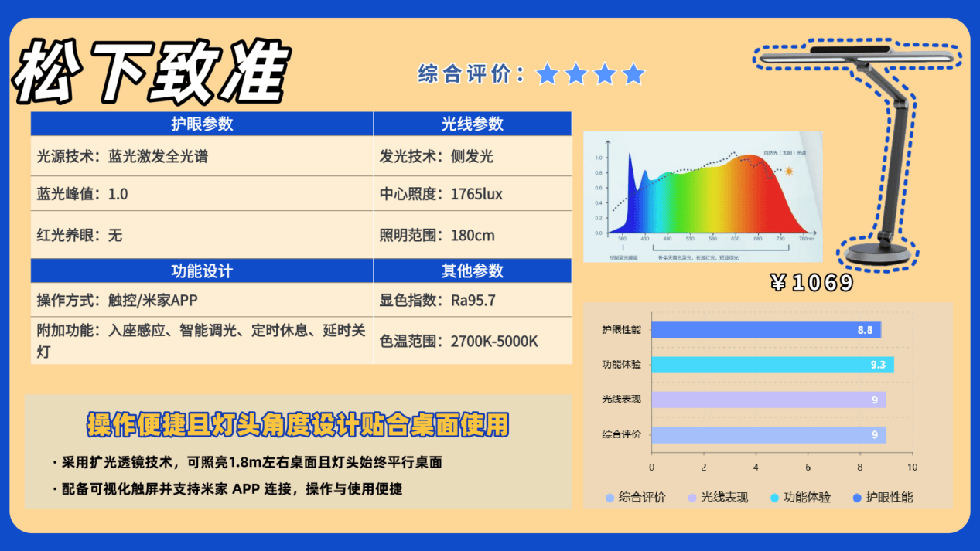Open the rainbow spectrum chart image
The height and width of the screenshot is (551, 980).
(x=702, y=196)
